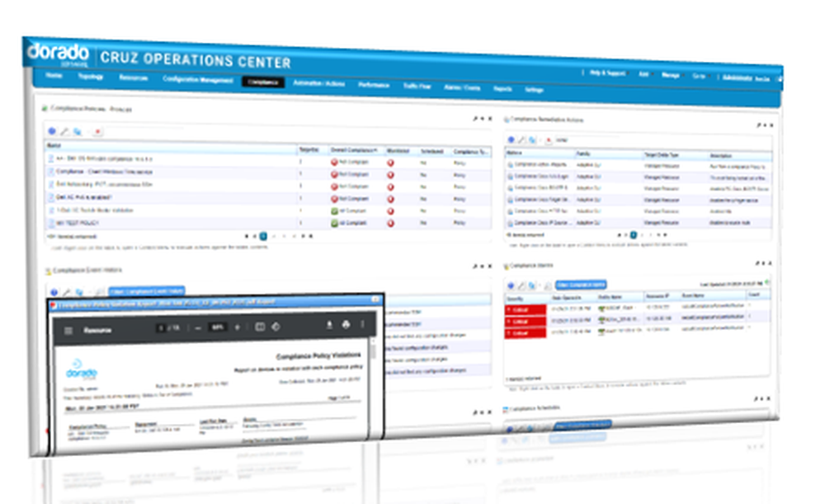Image resolution: width=825 pixels, height=504 pixels.
Task: Click the Compliance Event History filter button
Action: point(147,291)
